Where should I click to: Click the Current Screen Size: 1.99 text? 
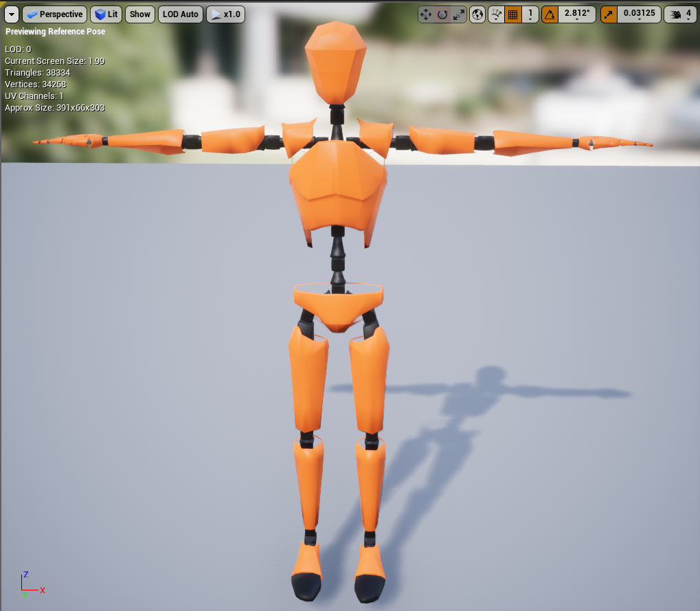click(54, 60)
